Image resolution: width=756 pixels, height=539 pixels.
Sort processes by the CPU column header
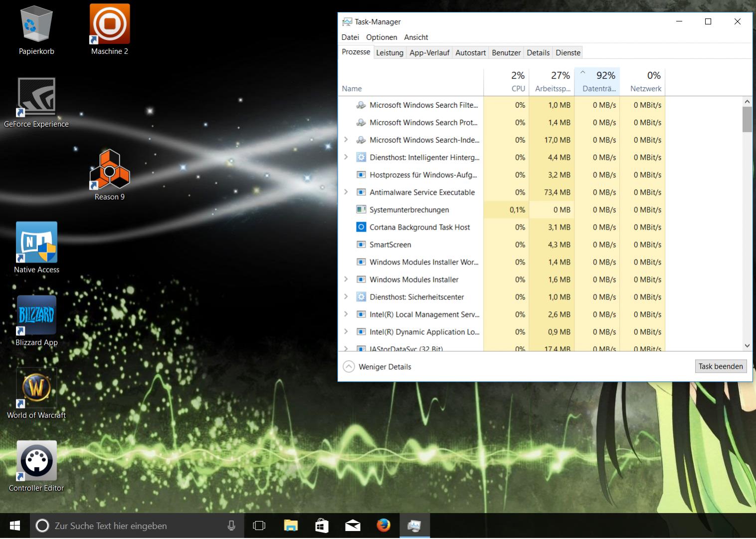(506, 81)
